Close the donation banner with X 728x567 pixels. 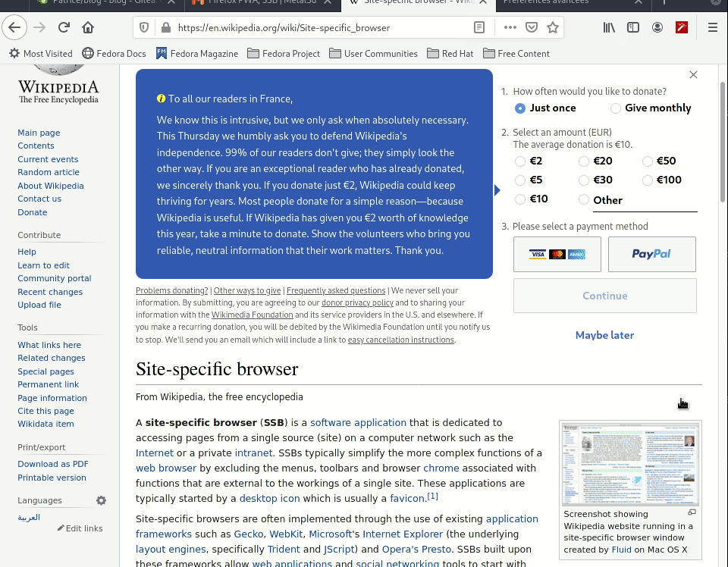[693, 75]
